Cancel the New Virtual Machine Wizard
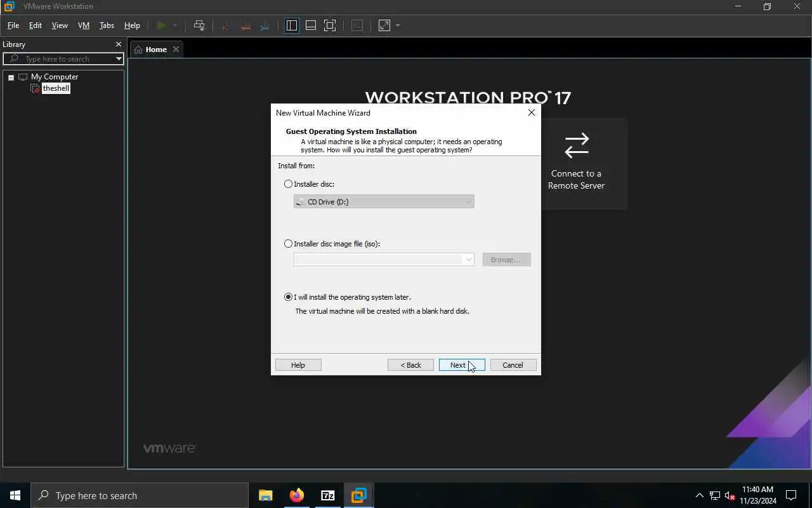The image size is (812, 508). click(x=513, y=365)
